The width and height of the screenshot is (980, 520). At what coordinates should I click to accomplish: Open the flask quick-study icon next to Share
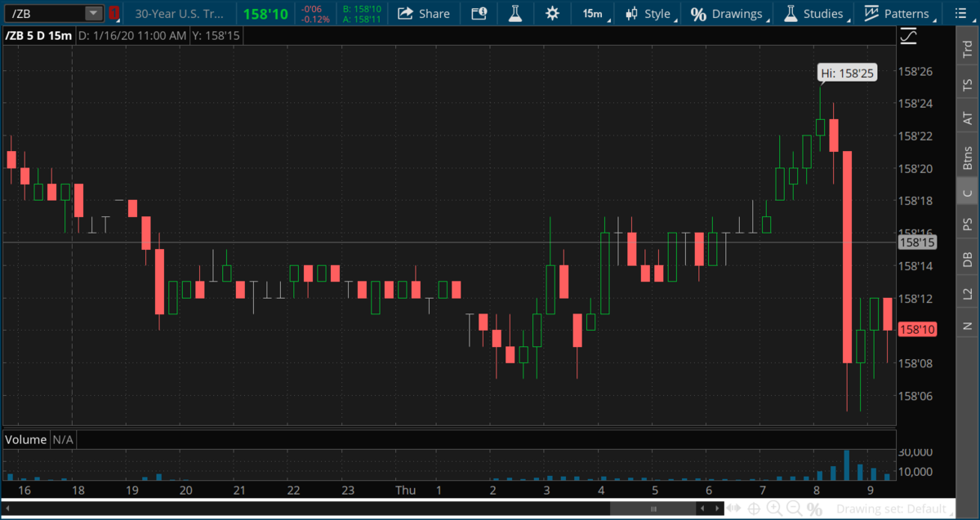coord(514,13)
